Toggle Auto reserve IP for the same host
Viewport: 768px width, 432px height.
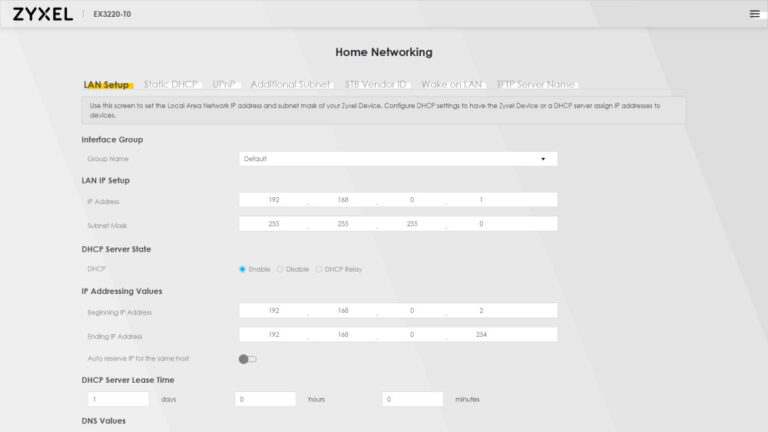click(x=247, y=359)
